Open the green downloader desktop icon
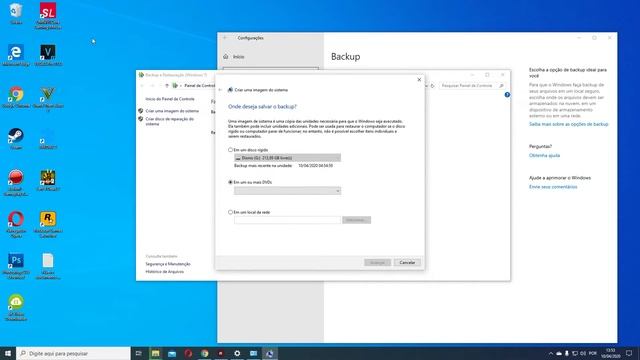The height and width of the screenshot is (360, 640). click(16, 308)
